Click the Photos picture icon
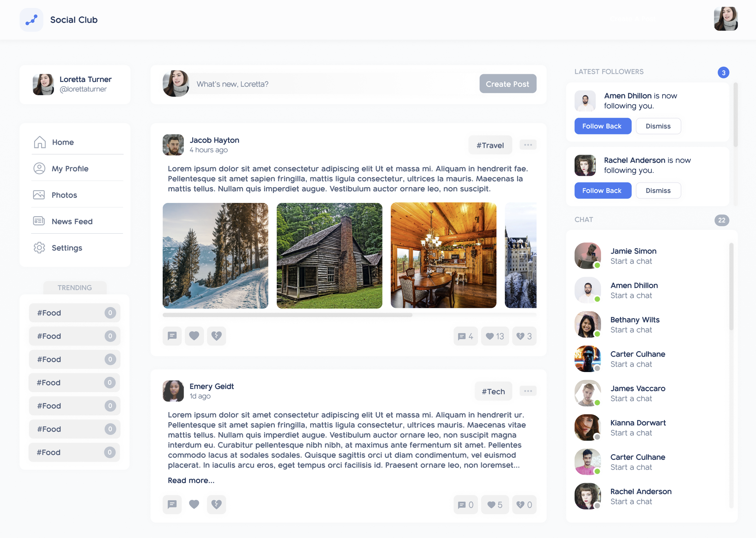756x538 pixels. (x=39, y=195)
